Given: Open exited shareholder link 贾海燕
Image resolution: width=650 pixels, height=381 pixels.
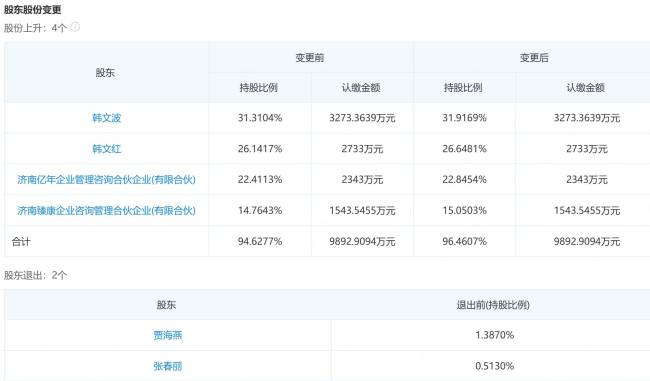Looking at the screenshot, I should [168, 335].
